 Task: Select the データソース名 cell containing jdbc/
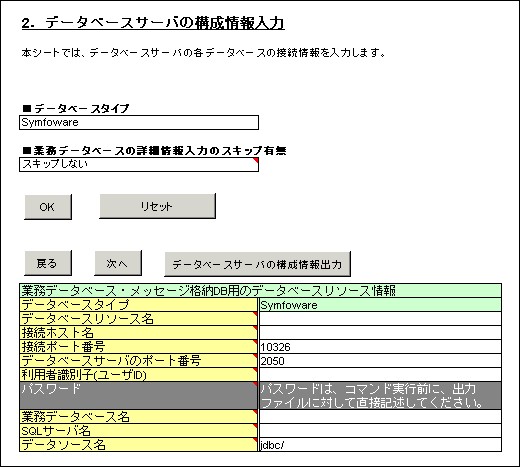[380, 445]
